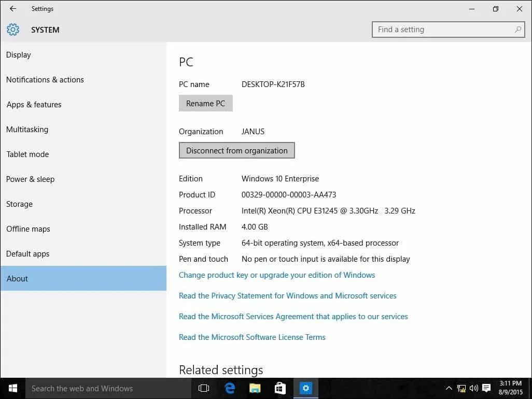Click the PC name DESKTOP-K21F57B
Viewport: 532px width, 399px height.
point(273,84)
